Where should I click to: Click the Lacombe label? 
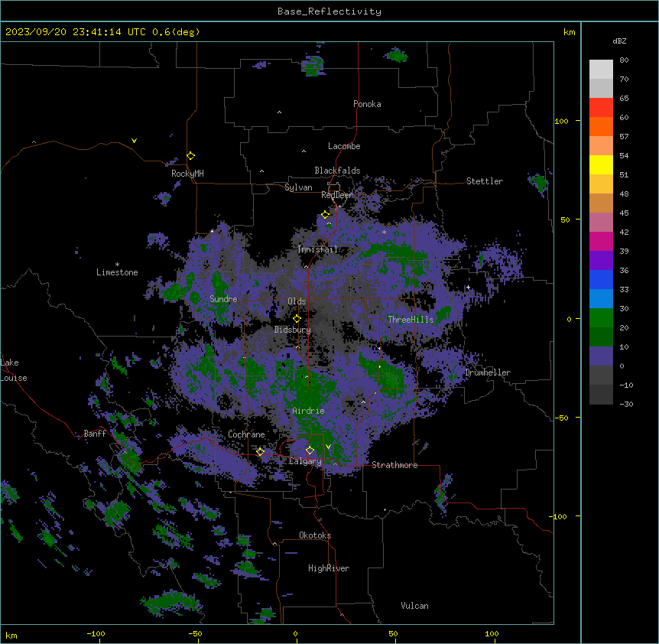pyautogui.click(x=344, y=146)
